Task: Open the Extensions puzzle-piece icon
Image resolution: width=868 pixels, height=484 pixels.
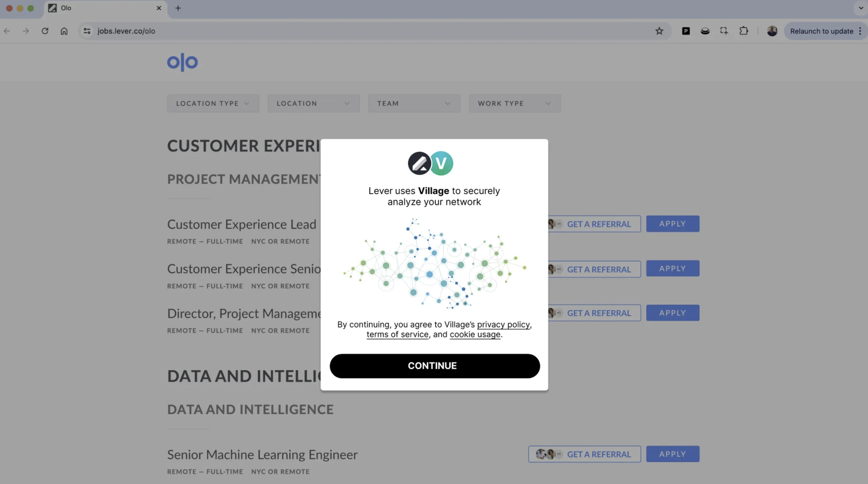Action: click(x=744, y=31)
